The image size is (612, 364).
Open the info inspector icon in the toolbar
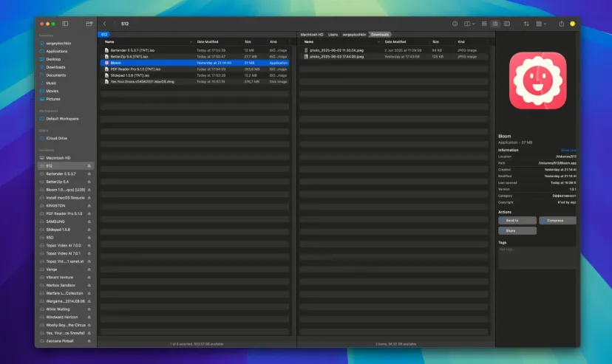pos(455,24)
